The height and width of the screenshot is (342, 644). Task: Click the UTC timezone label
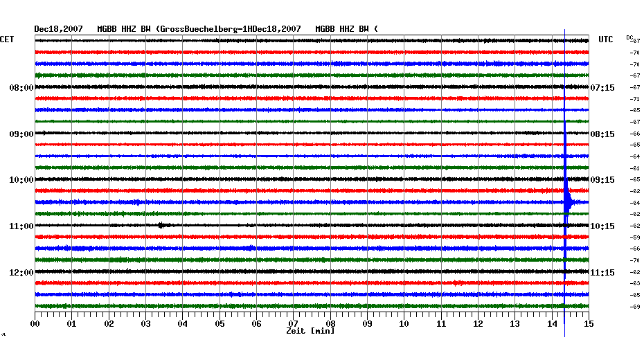605,39
